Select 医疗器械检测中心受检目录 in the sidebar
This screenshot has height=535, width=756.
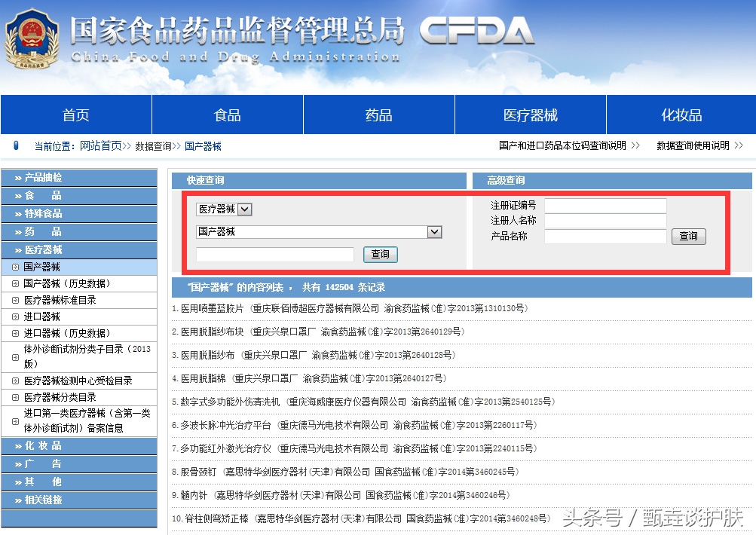click(x=79, y=381)
